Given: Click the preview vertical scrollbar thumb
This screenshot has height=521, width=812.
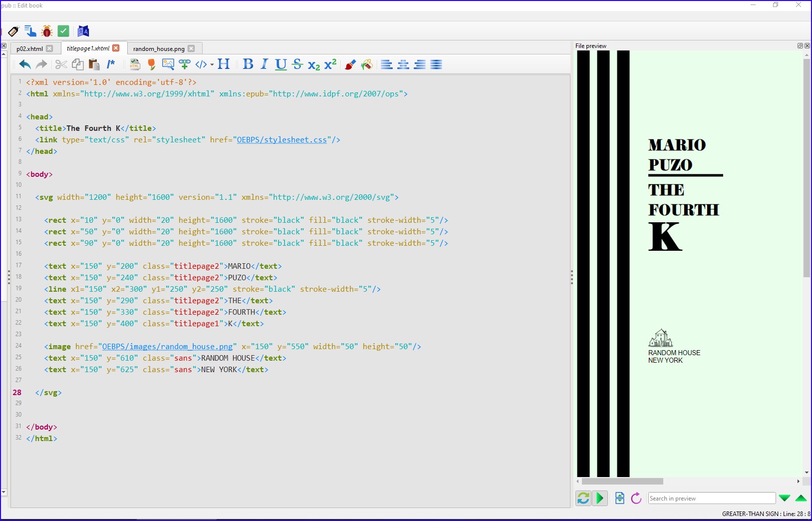Looking at the screenshot, I should [x=807, y=168].
